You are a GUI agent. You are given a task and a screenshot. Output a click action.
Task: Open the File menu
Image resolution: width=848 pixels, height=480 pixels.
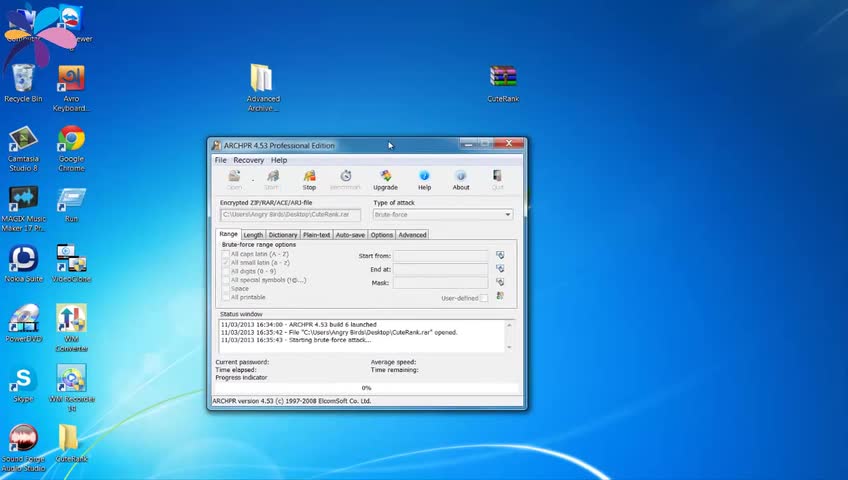point(221,160)
